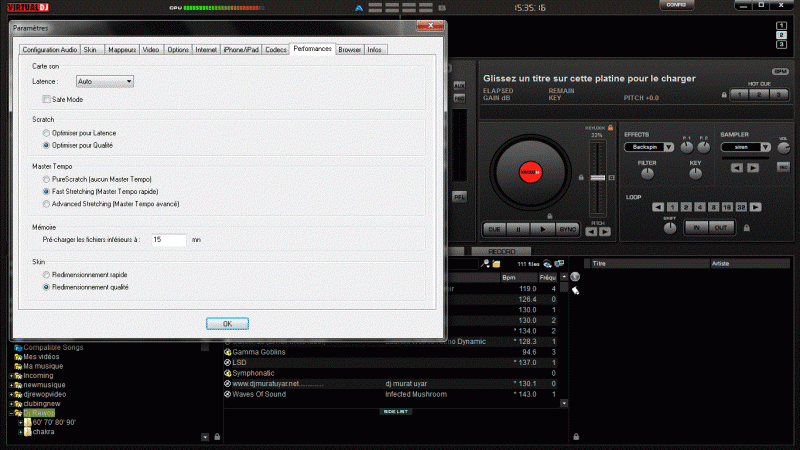Click sampler play arrow button

pos(753,168)
